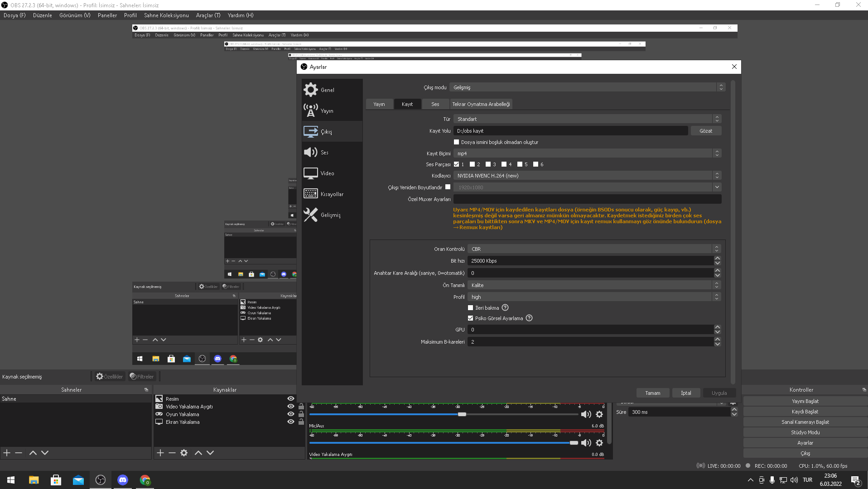Open Chrome from the taskbar
868x489 pixels.
[x=145, y=479]
